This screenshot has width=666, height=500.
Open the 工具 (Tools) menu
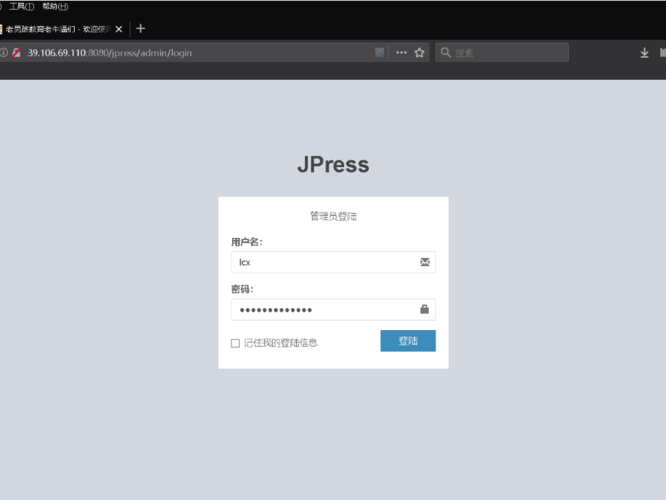point(21,6)
